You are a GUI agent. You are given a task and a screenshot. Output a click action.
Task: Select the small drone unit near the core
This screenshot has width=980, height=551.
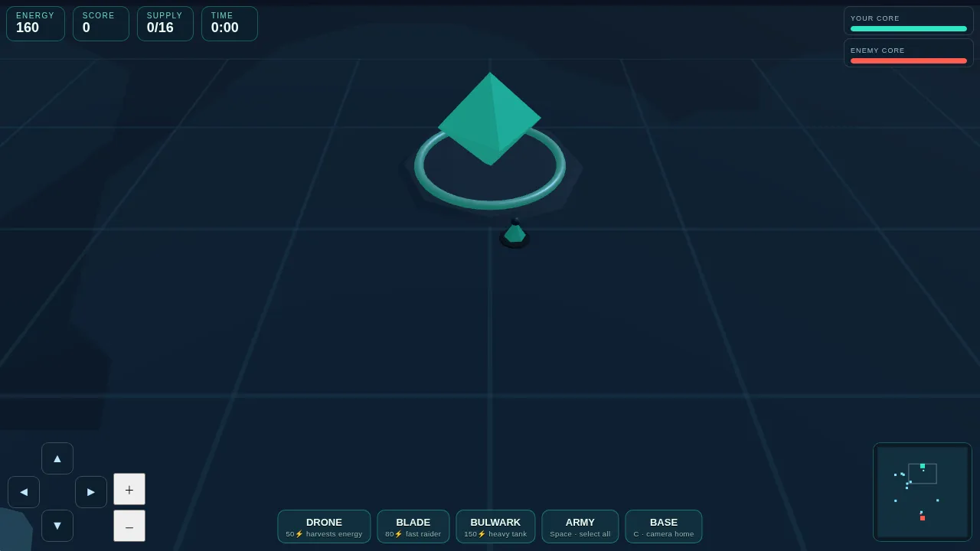pyautogui.click(x=514, y=233)
